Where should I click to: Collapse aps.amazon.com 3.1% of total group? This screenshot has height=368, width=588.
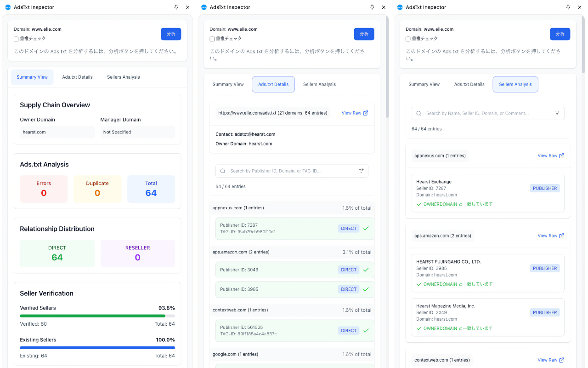[292, 252]
